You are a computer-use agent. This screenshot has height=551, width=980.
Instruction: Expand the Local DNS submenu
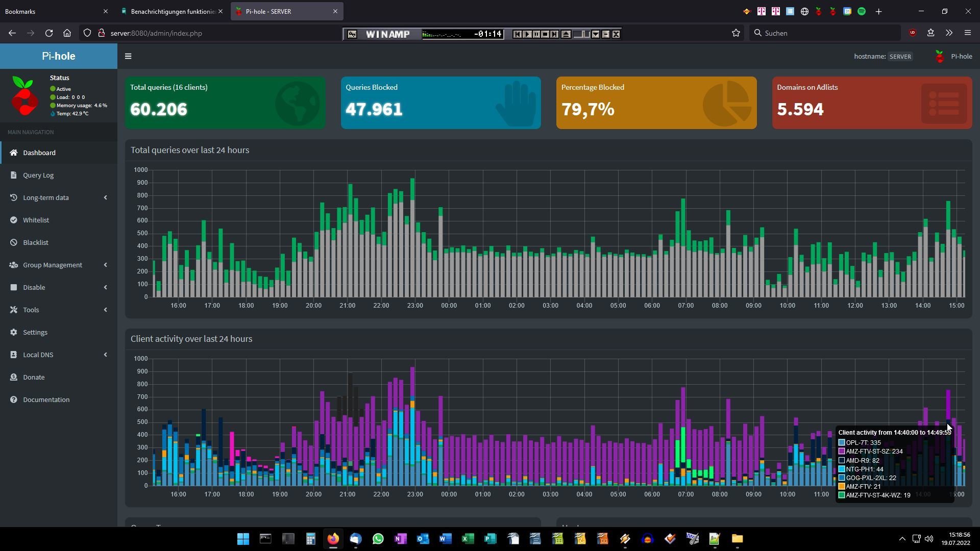[59, 355]
